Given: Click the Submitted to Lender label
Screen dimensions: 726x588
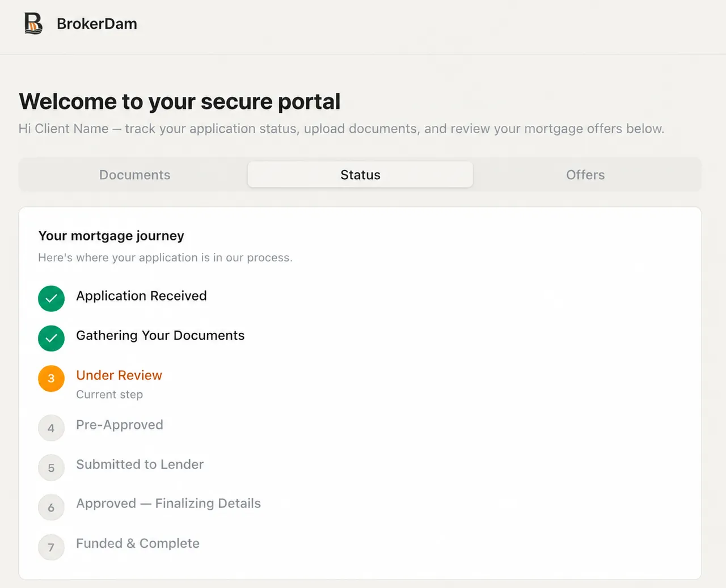Looking at the screenshot, I should [140, 464].
